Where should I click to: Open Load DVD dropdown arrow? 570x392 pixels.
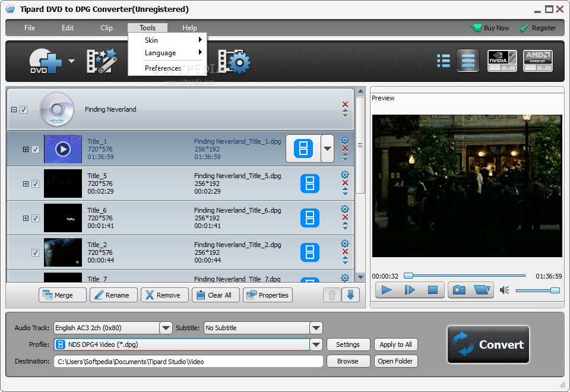[72, 61]
